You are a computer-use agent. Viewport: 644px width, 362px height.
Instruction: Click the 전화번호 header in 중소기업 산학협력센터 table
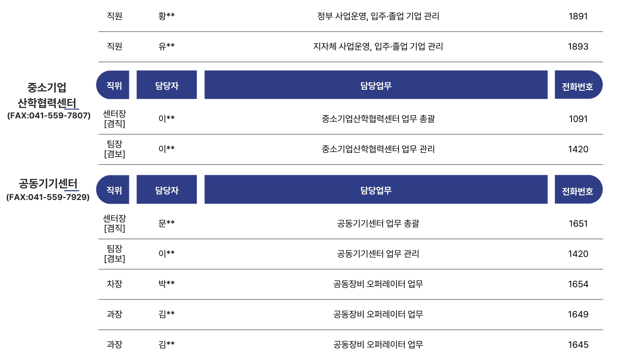pyautogui.click(x=579, y=85)
